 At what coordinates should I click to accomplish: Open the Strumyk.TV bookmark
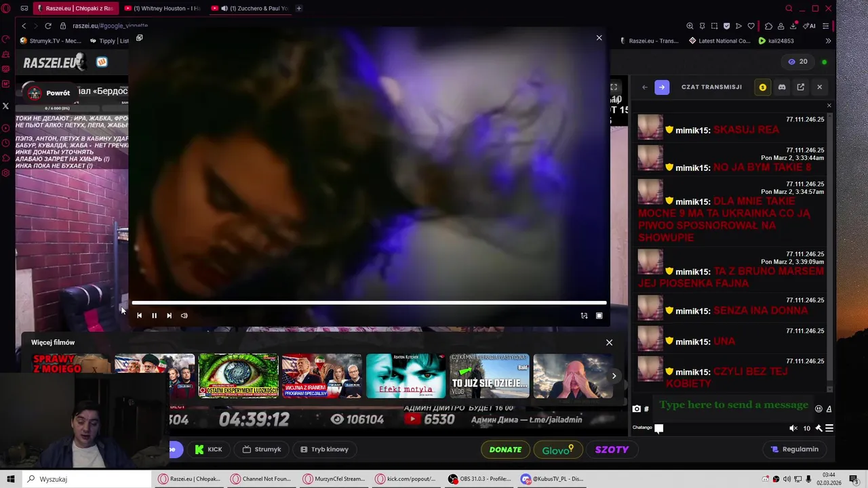click(x=51, y=41)
